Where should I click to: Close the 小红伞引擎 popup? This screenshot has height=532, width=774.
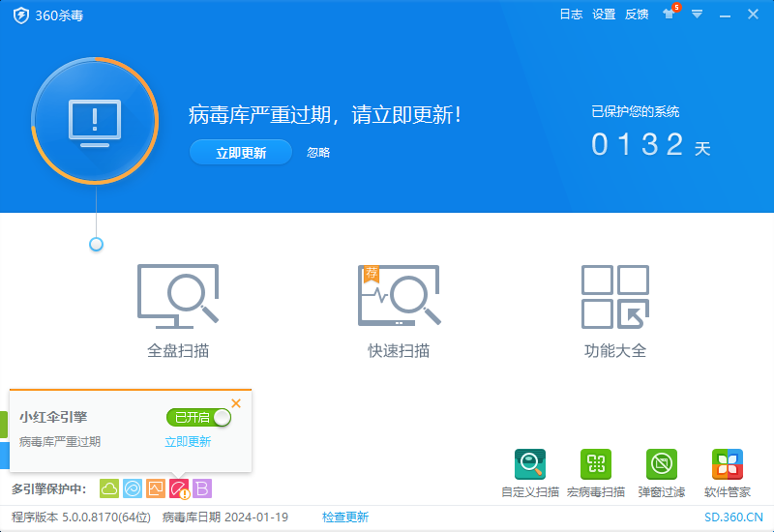236,403
